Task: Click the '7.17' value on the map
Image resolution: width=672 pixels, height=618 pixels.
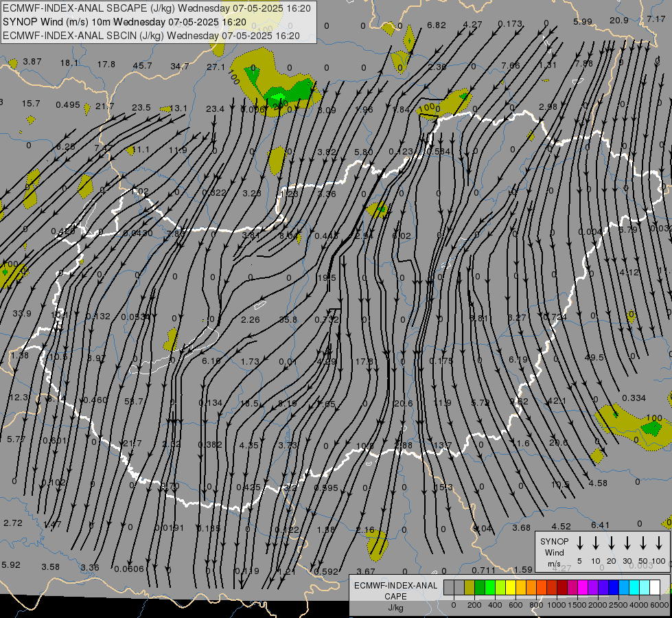Action: click(x=656, y=19)
